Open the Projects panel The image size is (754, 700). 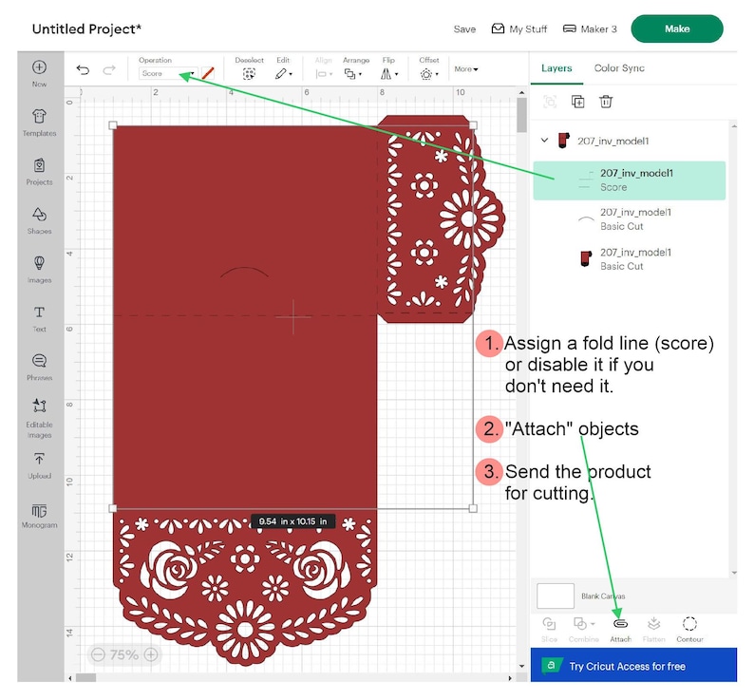(39, 171)
